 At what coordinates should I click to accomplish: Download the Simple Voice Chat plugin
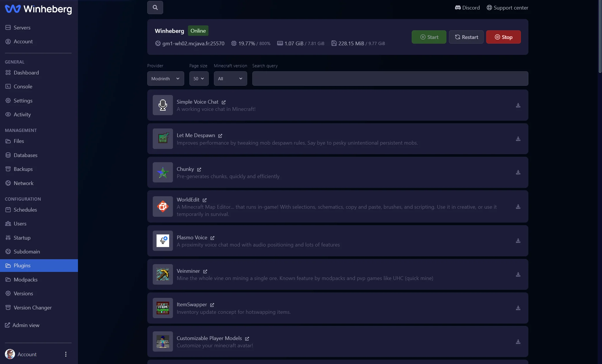[518, 105]
